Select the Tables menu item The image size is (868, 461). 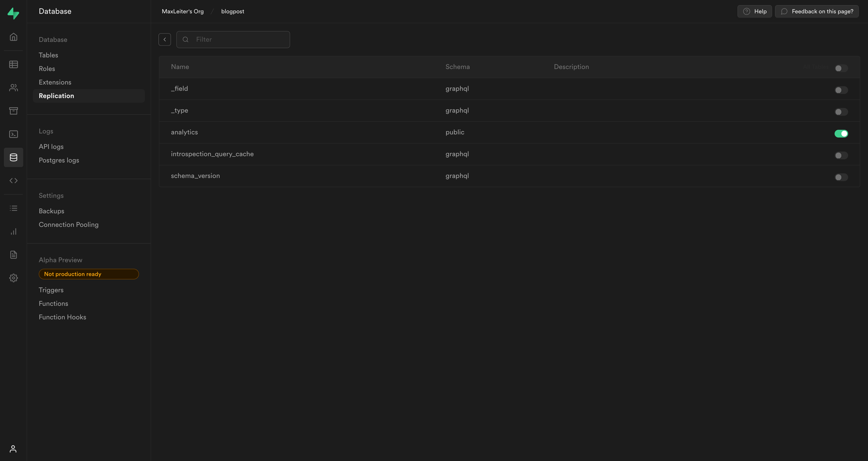[48, 55]
